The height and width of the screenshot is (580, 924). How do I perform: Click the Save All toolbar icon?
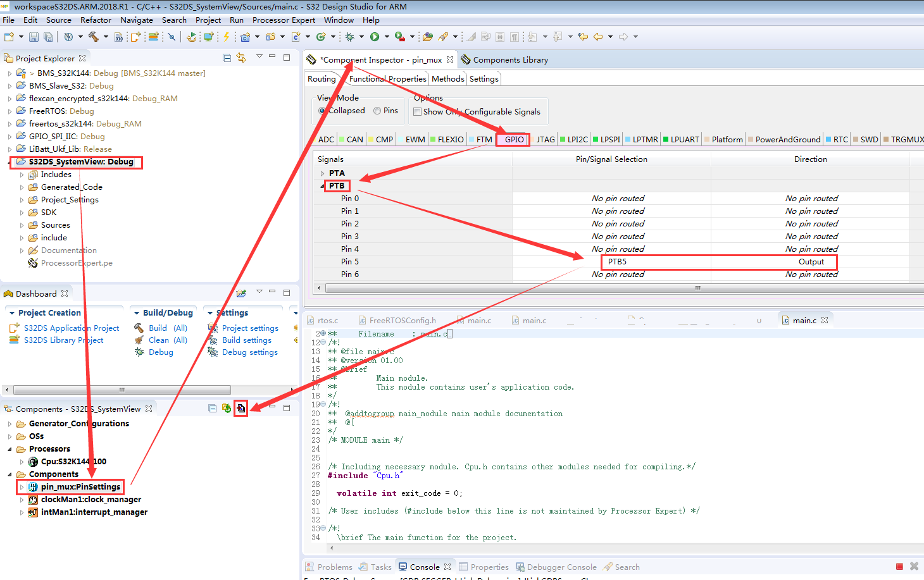[x=48, y=37]
